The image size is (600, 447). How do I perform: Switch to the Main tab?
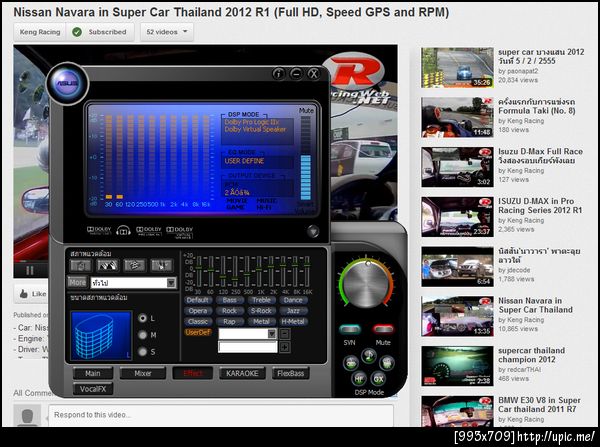(93, 373)
